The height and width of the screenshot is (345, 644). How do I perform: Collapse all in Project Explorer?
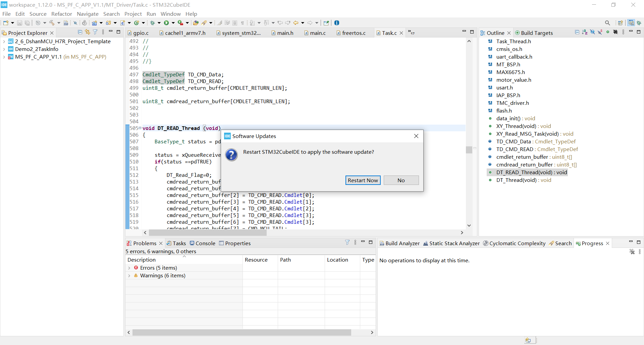coord(80,32)
